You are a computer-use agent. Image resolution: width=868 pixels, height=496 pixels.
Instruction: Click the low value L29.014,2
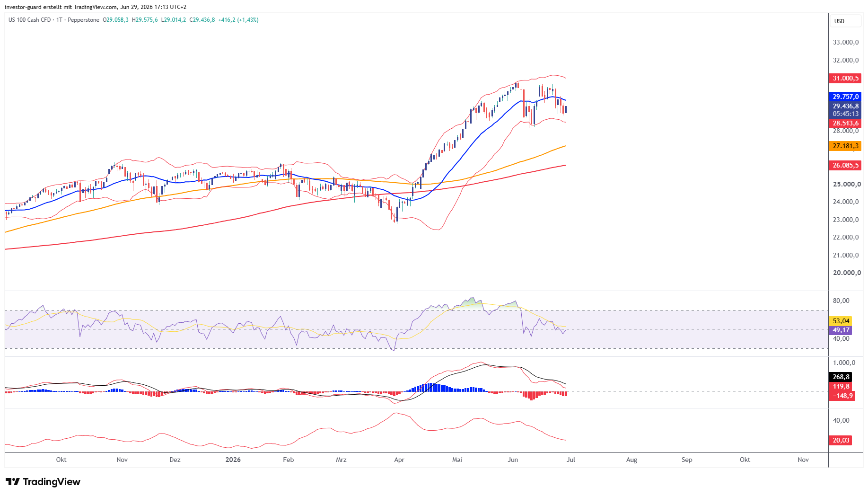(174, 20)
